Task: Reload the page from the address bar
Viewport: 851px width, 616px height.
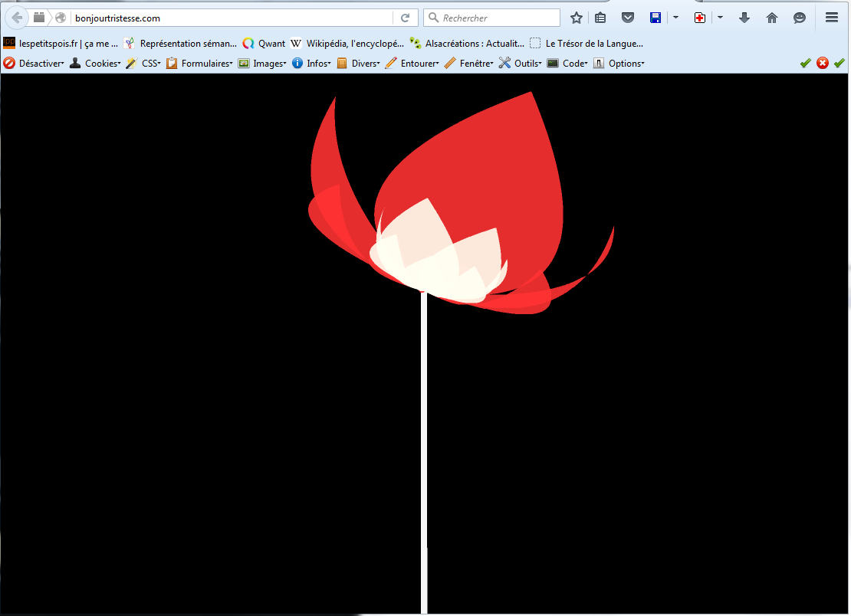Action: coord(405,18)
